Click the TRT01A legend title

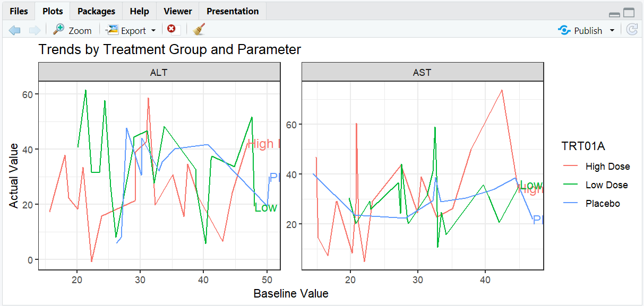tap(583, 146)
